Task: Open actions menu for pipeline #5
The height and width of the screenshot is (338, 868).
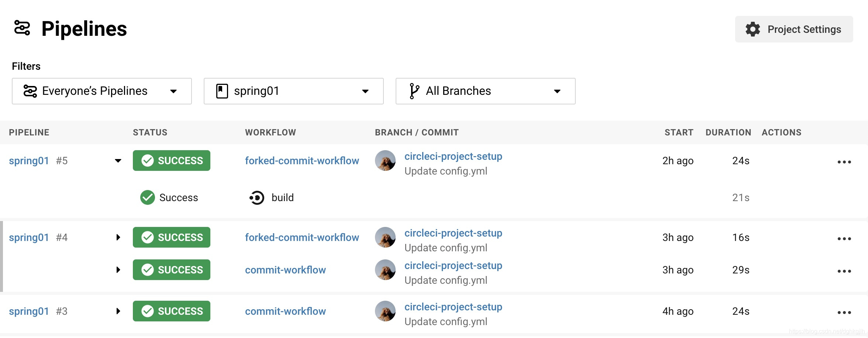Action: (844, 162)
